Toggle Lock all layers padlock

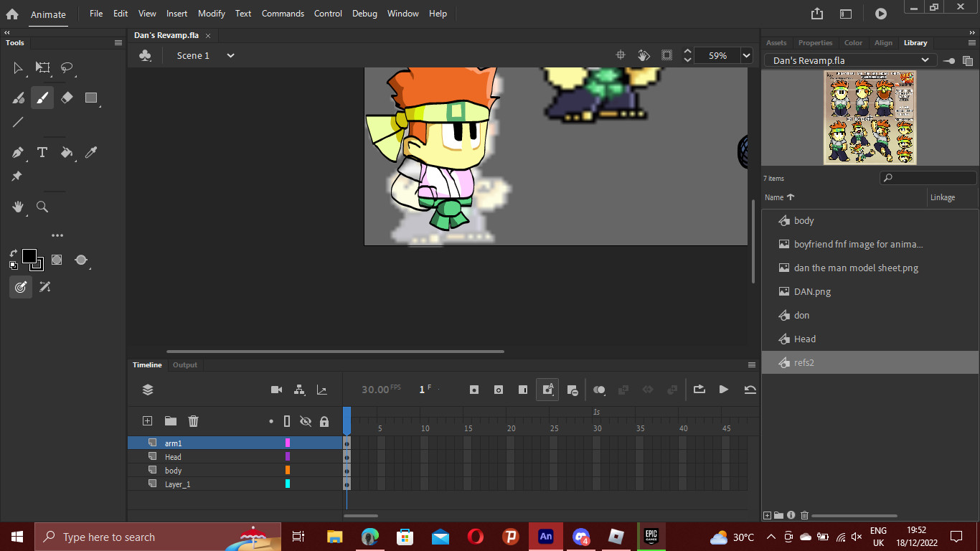point(324,421)
